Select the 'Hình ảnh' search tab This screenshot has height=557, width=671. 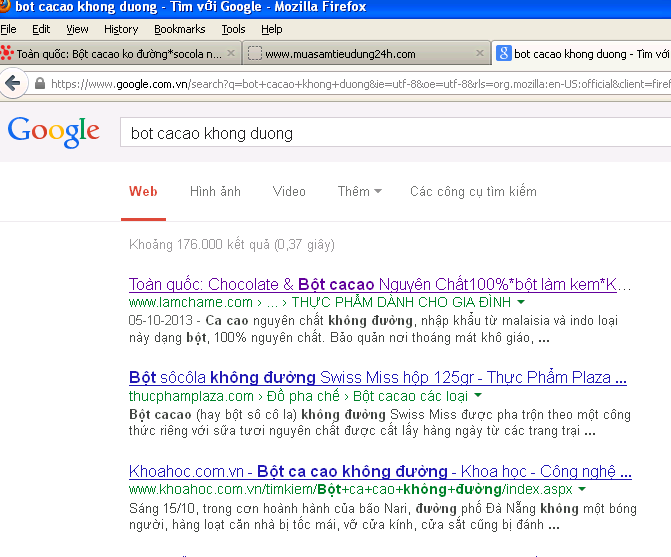(x=215, y=191)
